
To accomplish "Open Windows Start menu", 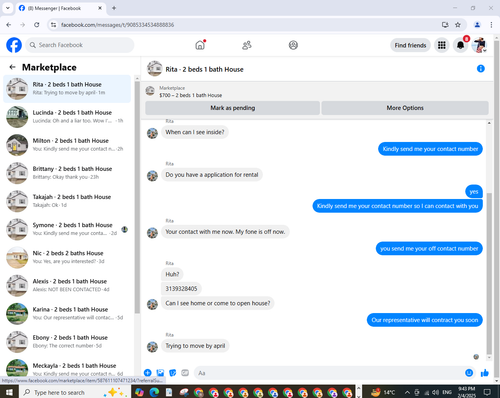I will pos(9,392).
